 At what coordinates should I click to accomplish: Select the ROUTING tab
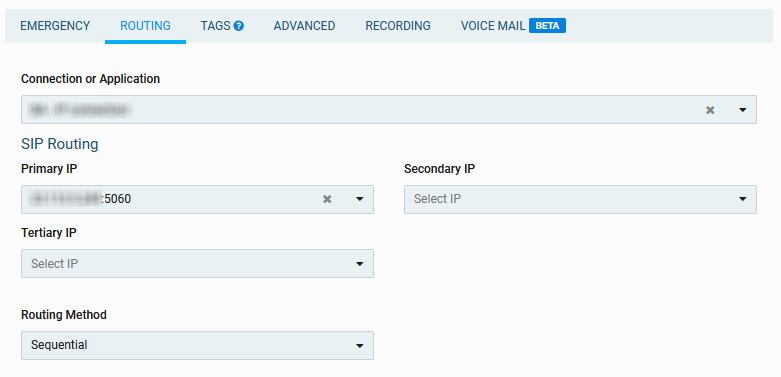tap(145, 26)
